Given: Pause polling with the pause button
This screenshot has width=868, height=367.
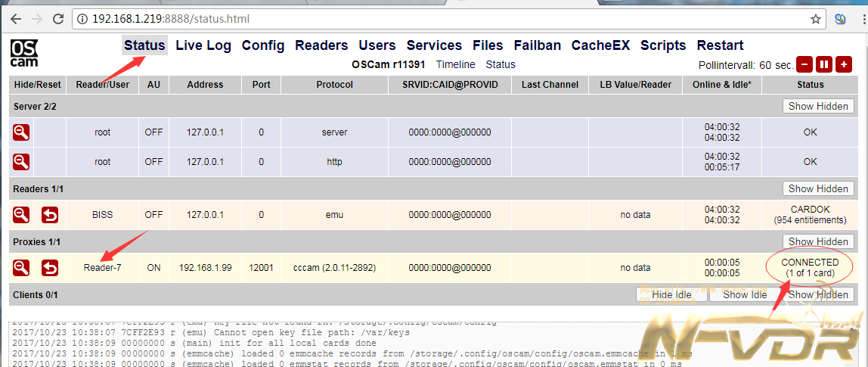Looking at the screenshot, I should pos(824,65).
